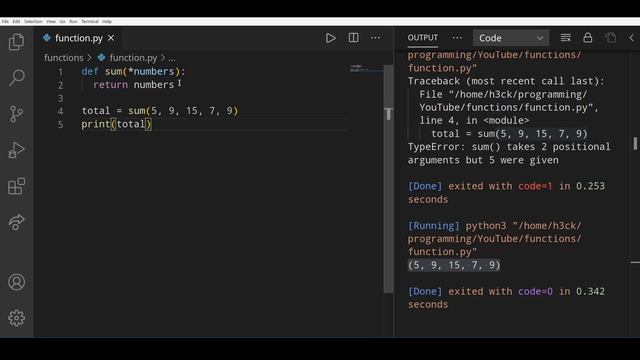Open the Accounts menu icon
Screen dimensions: 640x360
pos(16,282)
